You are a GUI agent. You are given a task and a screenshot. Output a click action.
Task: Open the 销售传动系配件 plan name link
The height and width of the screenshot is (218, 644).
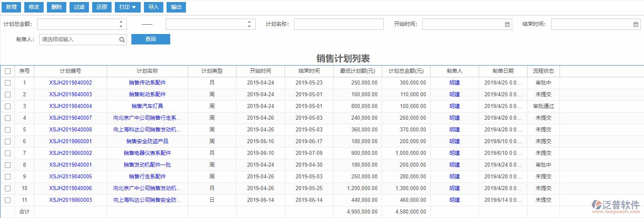(x=148, y=83)
